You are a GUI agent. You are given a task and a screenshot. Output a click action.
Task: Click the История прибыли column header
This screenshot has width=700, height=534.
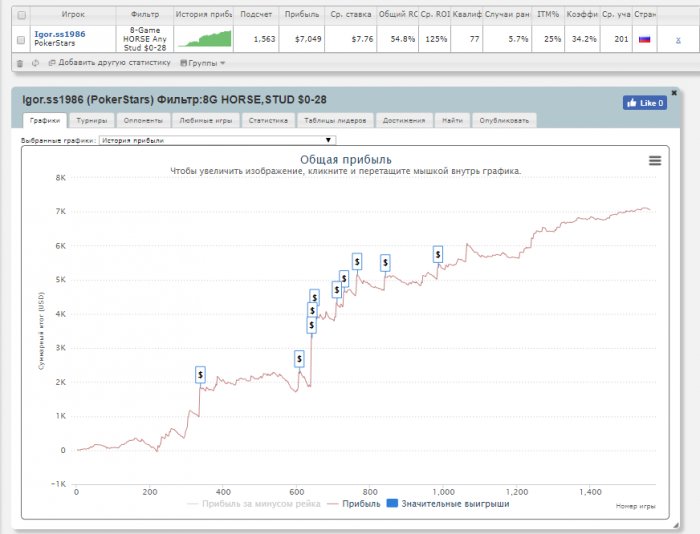[204, 14]
